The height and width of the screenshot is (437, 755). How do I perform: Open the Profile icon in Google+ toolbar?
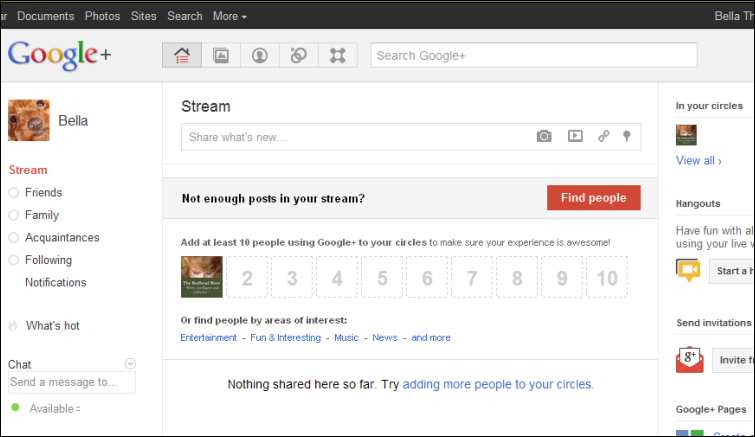coord(260,55)
